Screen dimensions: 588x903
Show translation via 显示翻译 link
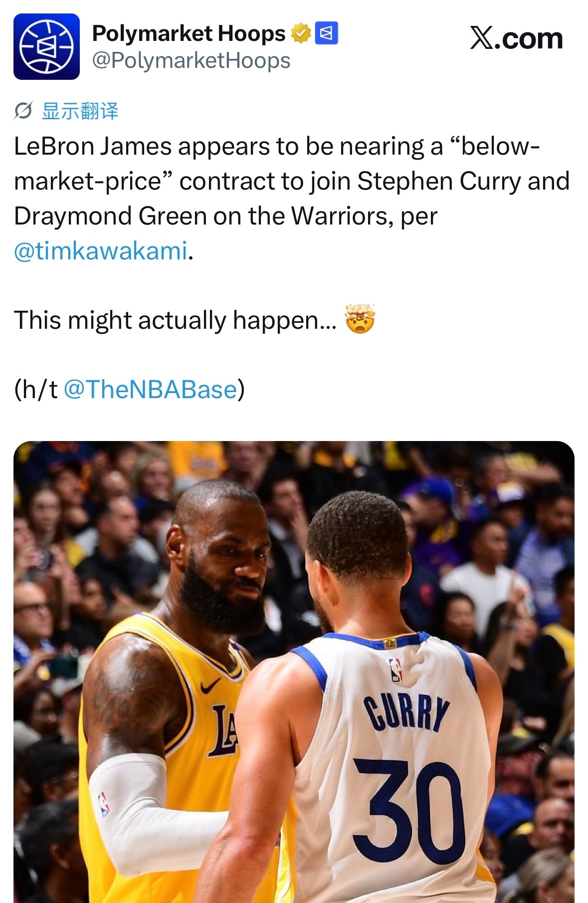(80, 111)
